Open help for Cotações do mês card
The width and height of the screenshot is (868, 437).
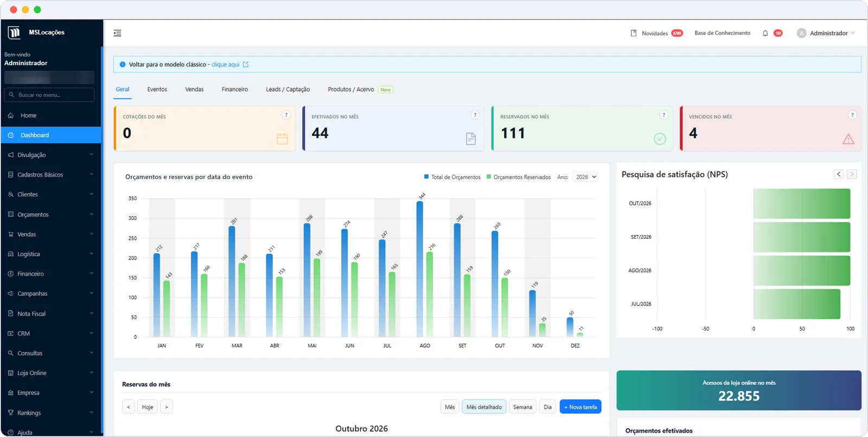click(286, 115)
